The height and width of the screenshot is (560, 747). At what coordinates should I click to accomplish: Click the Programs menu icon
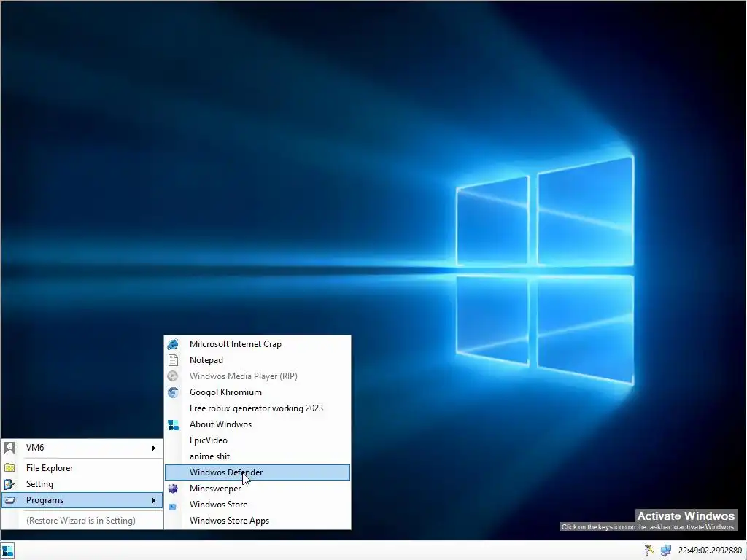click(x=9, y=500)
